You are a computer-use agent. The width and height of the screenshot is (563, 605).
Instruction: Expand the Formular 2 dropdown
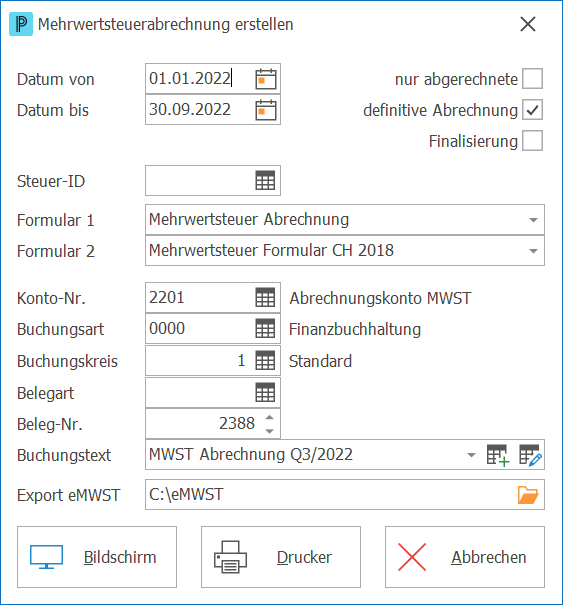click(533, 251)
